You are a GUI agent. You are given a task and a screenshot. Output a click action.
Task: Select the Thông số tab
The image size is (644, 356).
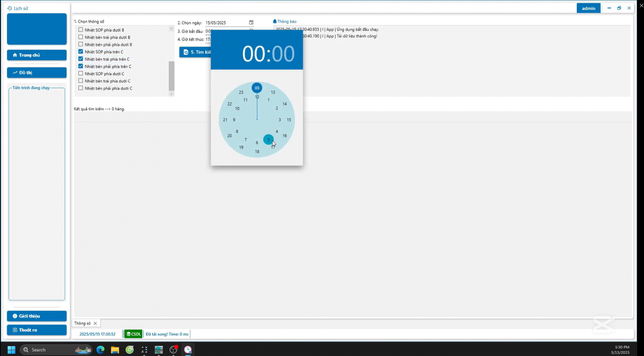(x=83, y=323)
